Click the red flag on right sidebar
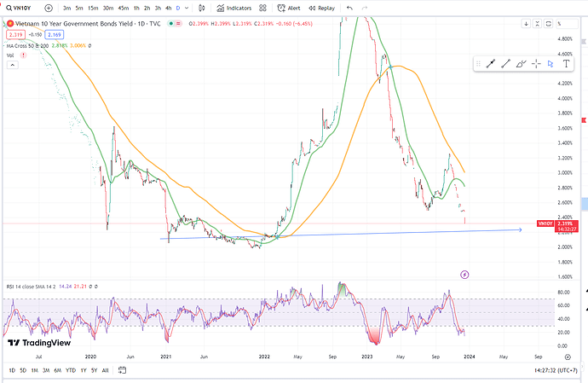The image size is (588, 383). 584,120
